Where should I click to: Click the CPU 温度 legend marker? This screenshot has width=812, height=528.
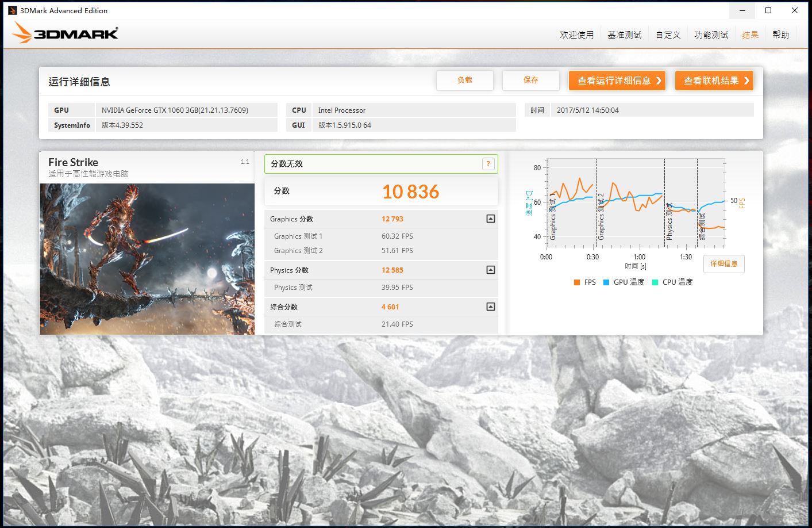(655, 282)
